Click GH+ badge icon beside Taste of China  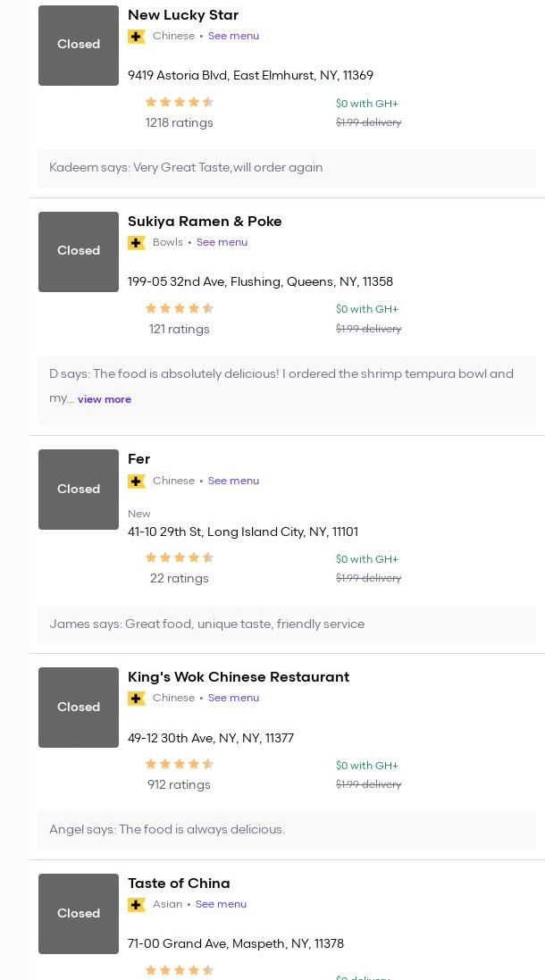(x=137, y=905)
